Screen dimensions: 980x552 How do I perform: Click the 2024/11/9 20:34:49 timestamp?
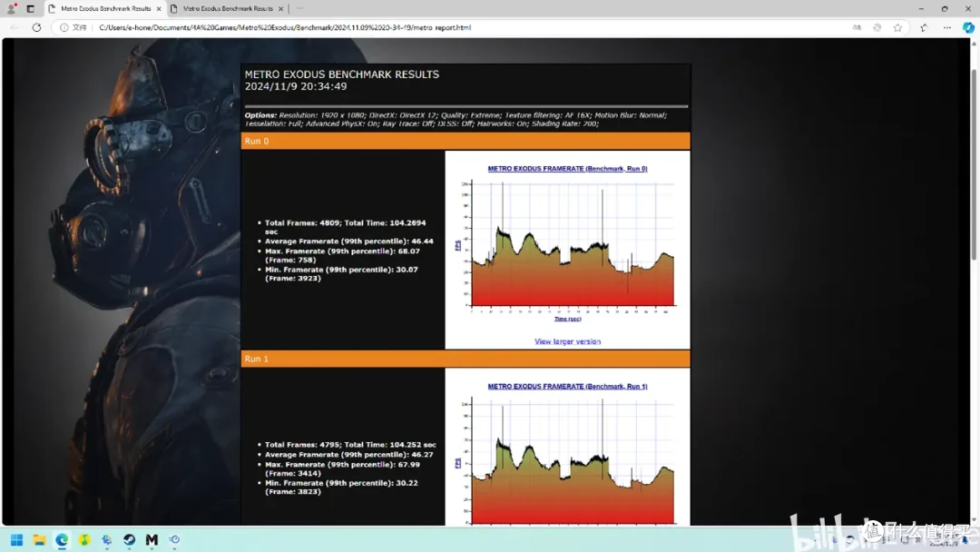(296, 86)
